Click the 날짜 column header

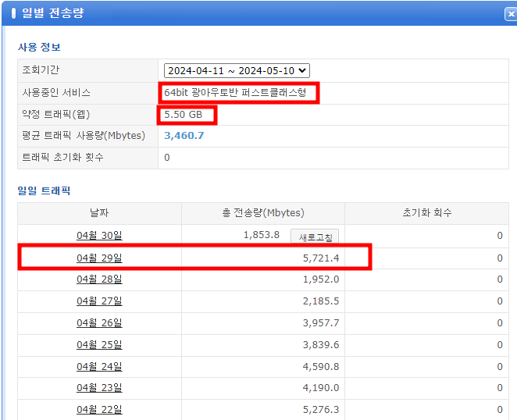pyautogui.click(x=99, y=213)
